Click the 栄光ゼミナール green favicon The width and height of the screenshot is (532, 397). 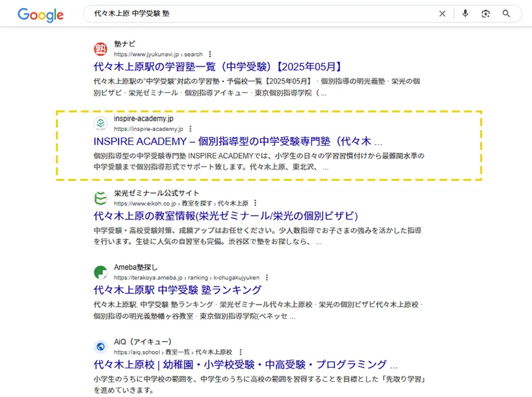click(x=100, y=198)
